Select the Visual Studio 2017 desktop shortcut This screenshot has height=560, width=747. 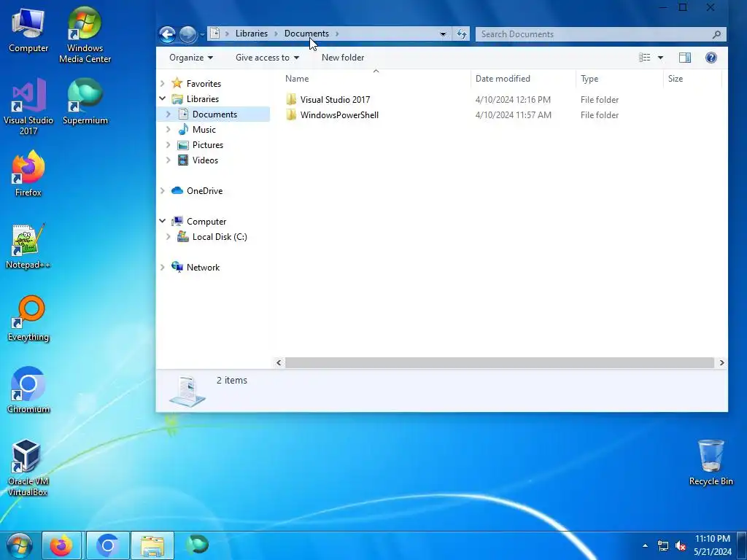[28, 106]
